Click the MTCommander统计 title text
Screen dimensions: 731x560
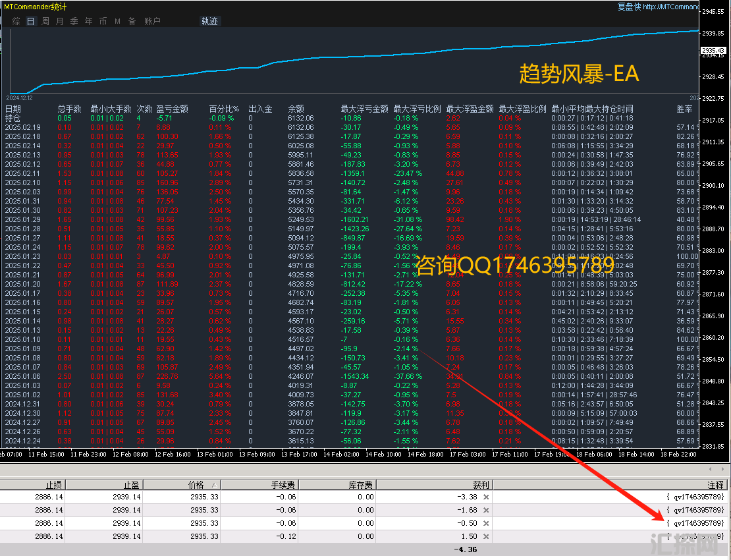coord(36,7)
